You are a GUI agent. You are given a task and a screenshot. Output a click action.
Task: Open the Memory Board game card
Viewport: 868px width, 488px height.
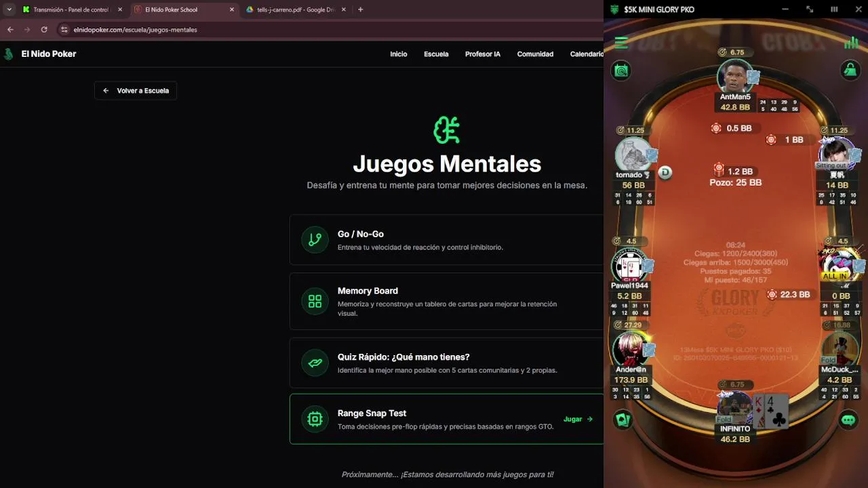click(446, 302)
